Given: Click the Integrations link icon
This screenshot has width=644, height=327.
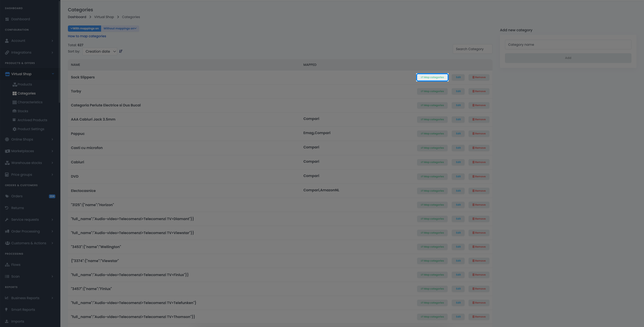Looking at the screenshot, I should 7,53.
